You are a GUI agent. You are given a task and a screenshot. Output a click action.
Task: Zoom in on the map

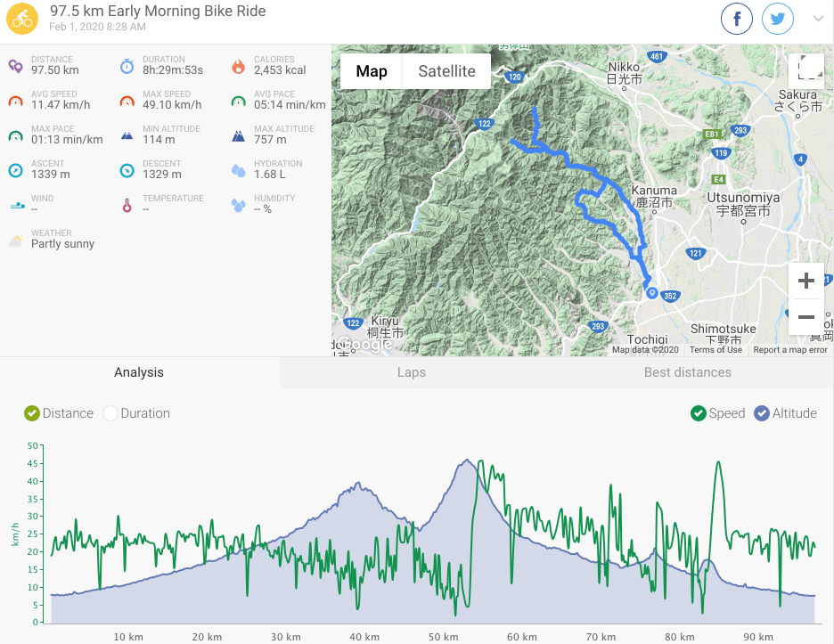coord(805,281)
